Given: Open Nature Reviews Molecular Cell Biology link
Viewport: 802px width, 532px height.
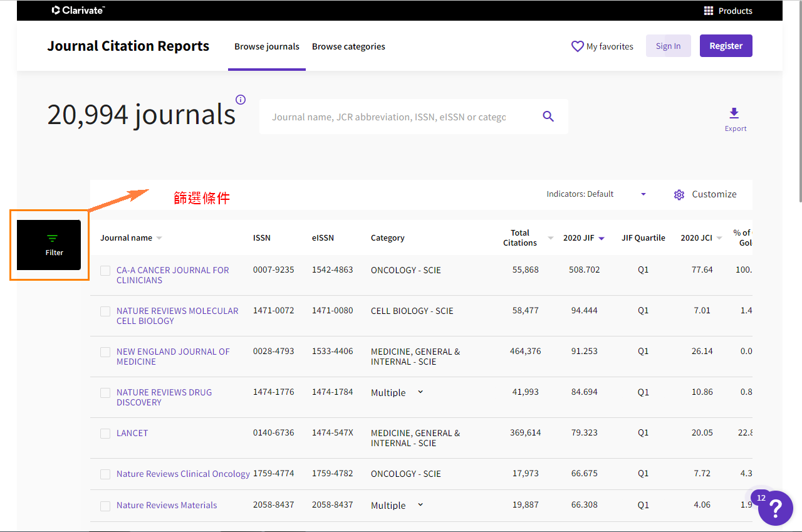Looking at the screenshot, I should [177, 316].
